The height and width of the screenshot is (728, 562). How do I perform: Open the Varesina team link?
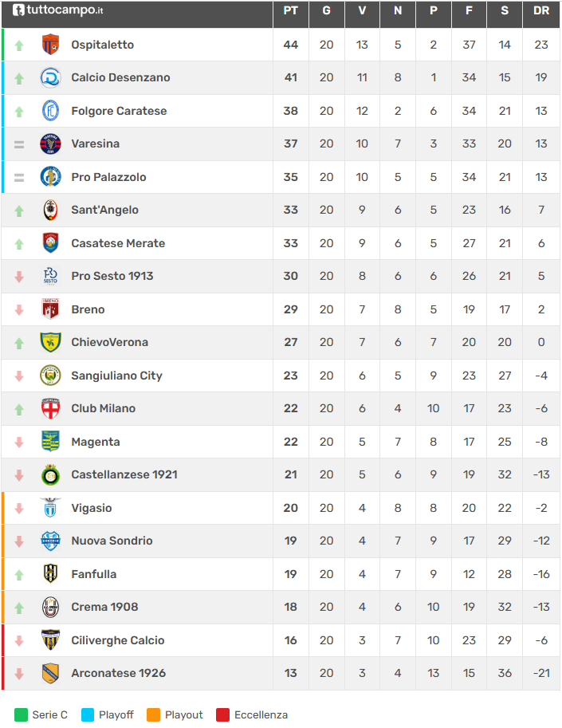(x=95, y=144)
